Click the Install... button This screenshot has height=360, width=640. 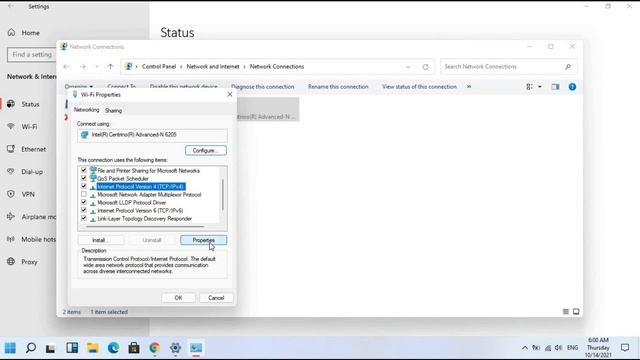click(100, 240)
